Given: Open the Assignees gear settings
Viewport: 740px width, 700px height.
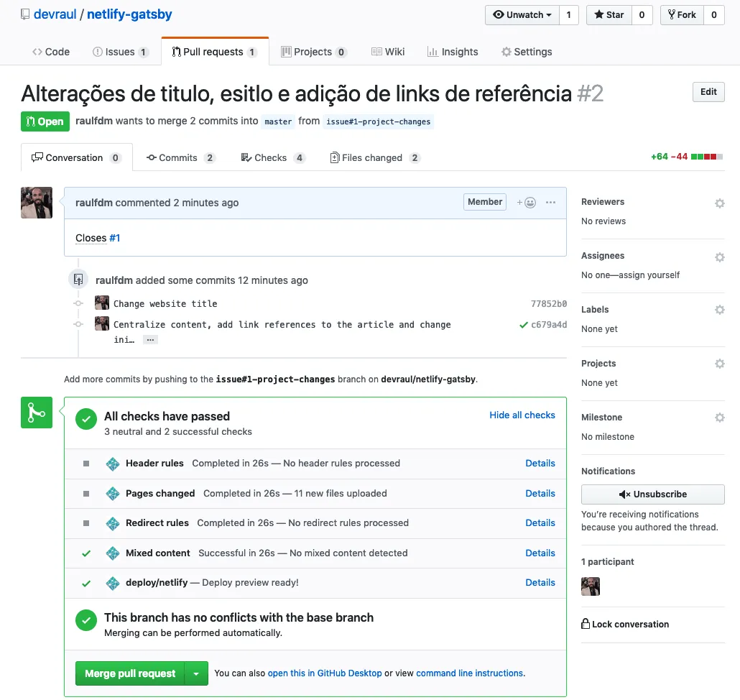Looking at the screenshot, I should (x=719, y=257).
